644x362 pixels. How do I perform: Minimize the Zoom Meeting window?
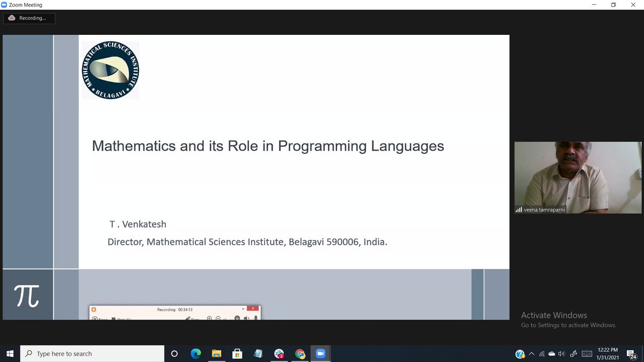(594, 5)
